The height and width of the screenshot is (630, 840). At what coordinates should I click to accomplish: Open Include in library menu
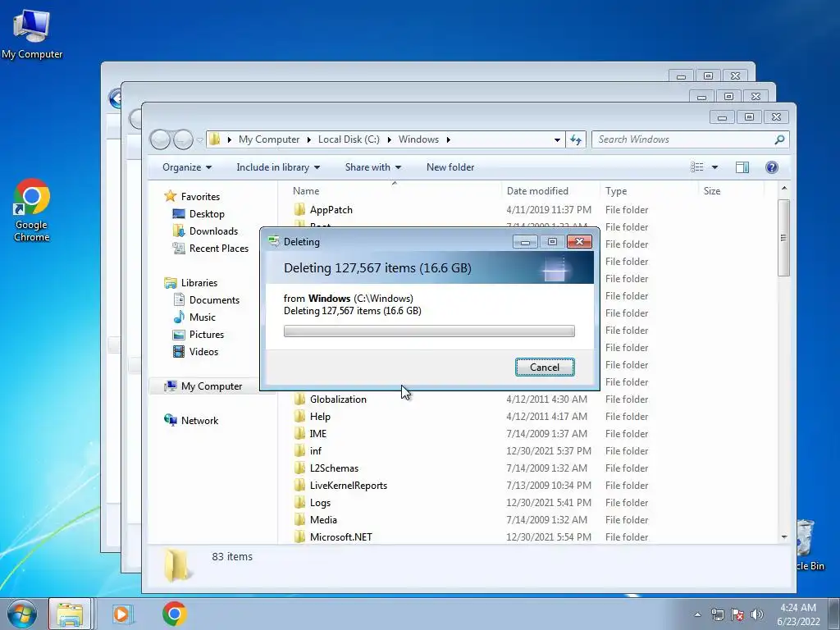[278, 167]
